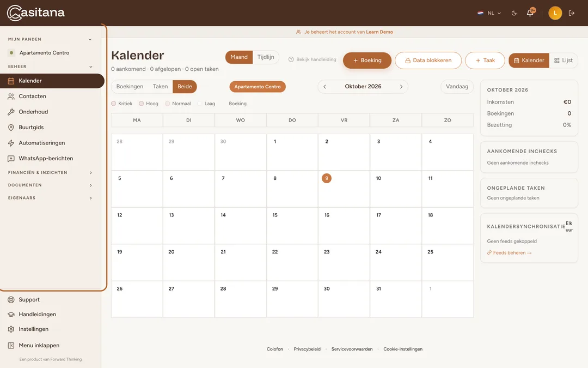The image size is (588, 368).
Task: Expand the Eigenaars section
Action: click(50, 198)
